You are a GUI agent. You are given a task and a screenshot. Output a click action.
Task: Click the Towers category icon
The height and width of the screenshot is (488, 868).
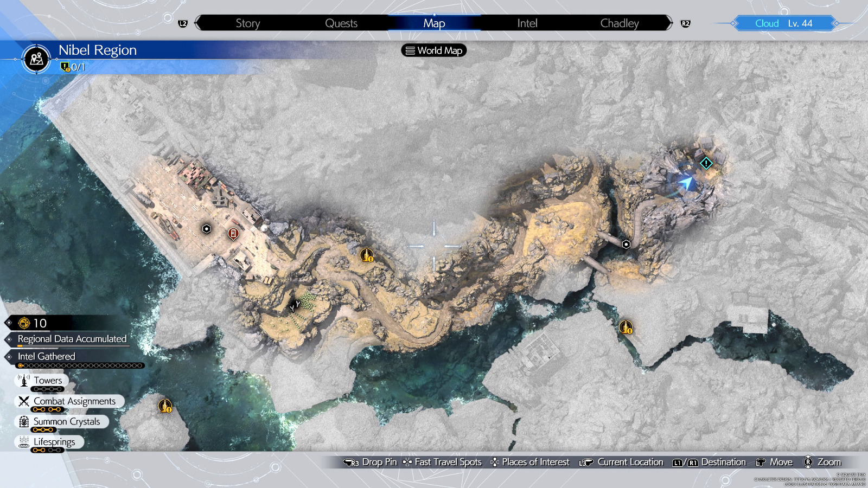24,380
